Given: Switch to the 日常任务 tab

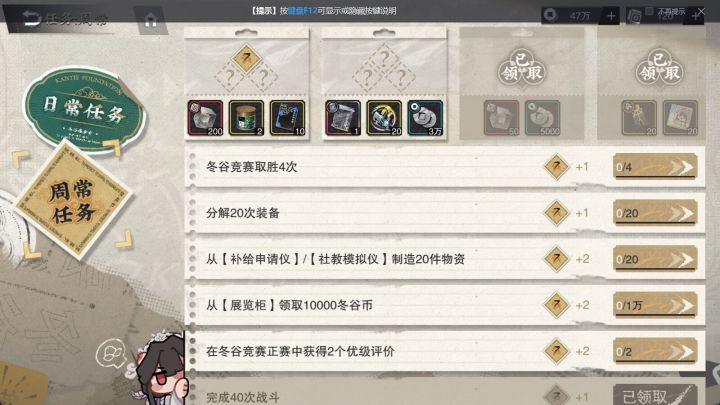Looking at the screenshot, I should (84, 109).
